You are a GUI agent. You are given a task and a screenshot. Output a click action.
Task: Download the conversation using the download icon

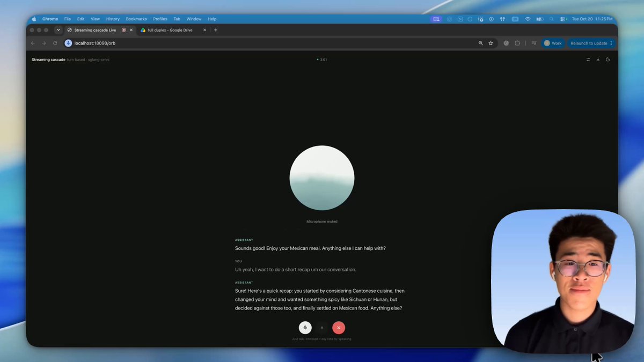(598, 60)
